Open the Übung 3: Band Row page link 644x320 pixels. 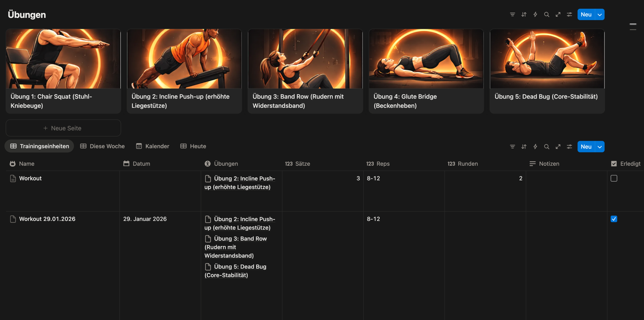click(x=240, y=239)
